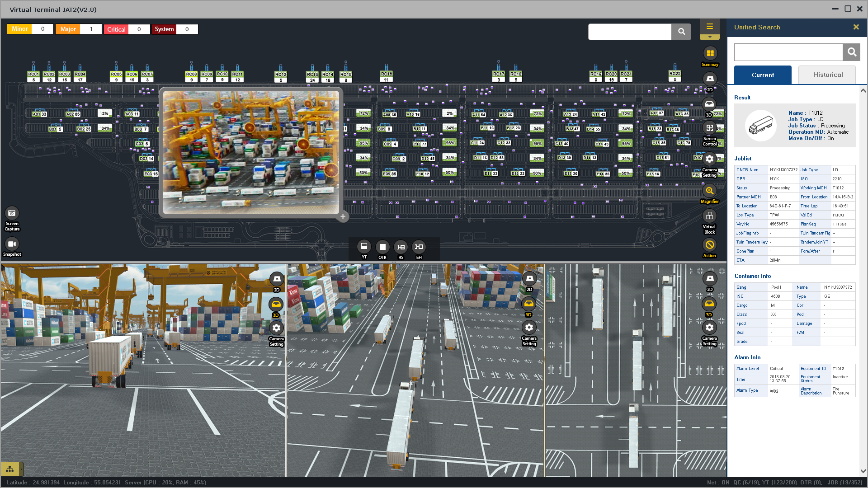Toggle the OTR equipment filter
Image resolution: width=868 pixels, height=488 pixels.
pyautogui.click(x=382, y=247)
